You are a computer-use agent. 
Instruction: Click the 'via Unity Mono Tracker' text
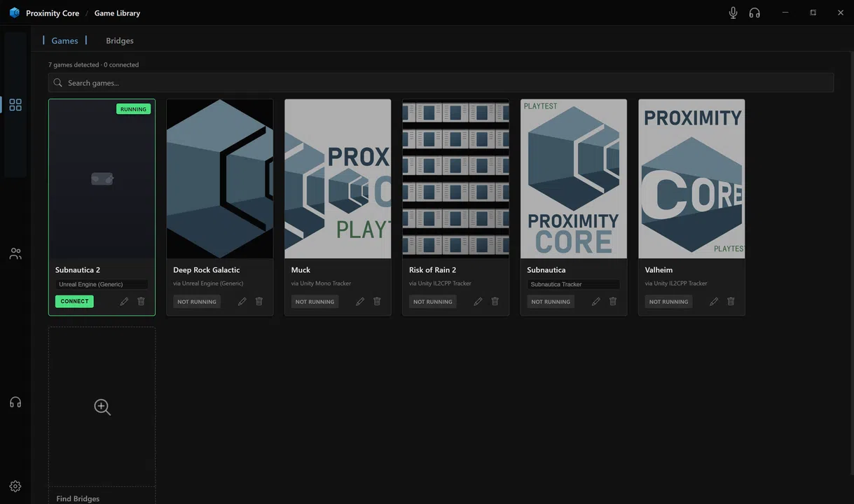(x=321, y=283)
